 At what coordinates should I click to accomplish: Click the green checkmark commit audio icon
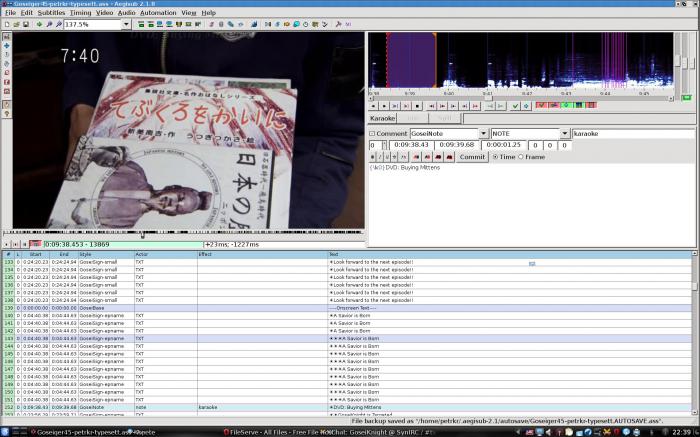tap(515, 106)
